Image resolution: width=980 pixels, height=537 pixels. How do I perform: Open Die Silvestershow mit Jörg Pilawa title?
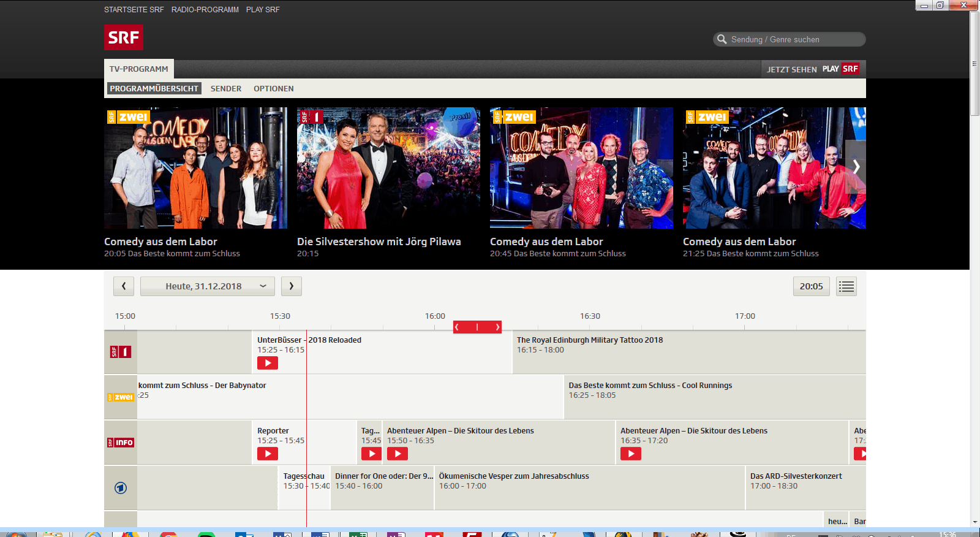pyautogui.click(x=379, y=242)
